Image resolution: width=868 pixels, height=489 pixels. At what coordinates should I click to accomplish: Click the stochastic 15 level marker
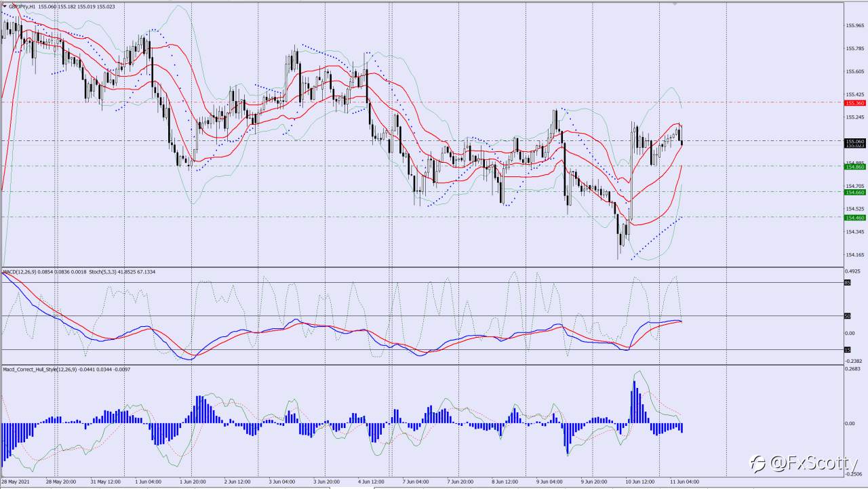847,349
